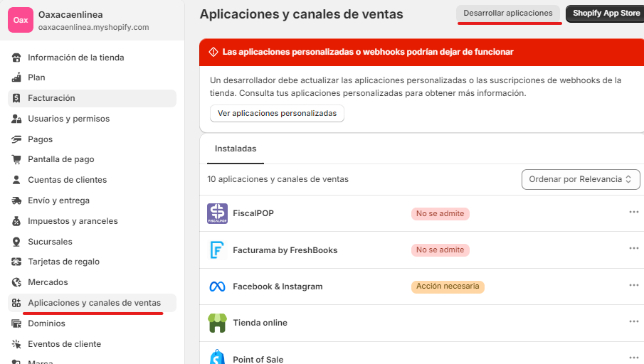Click the Tarjetas de regalo gift icon

click(x=16, y=262)
